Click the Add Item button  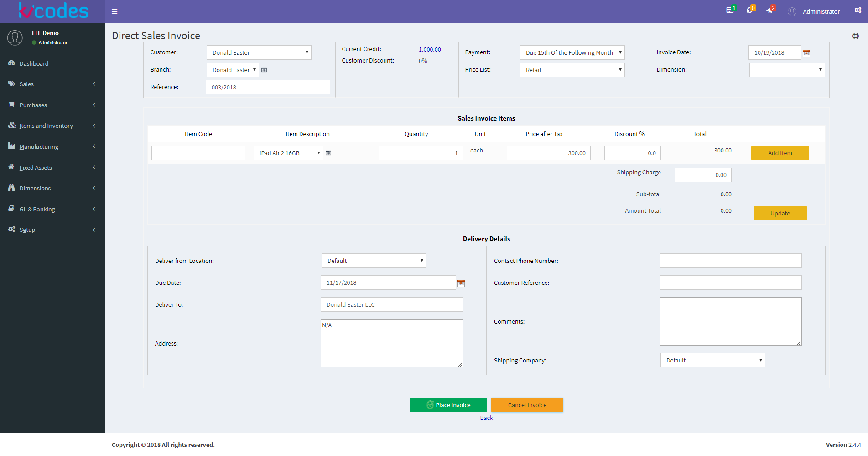780,153
